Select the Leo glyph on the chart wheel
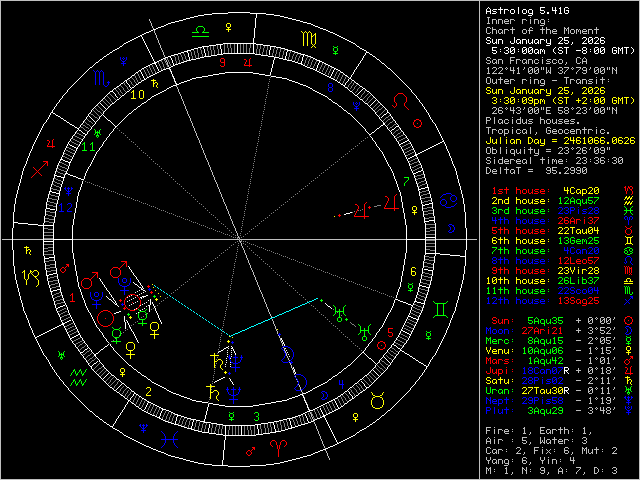The image size is (640, 480). pyautogui.click(x=401, y=101)
